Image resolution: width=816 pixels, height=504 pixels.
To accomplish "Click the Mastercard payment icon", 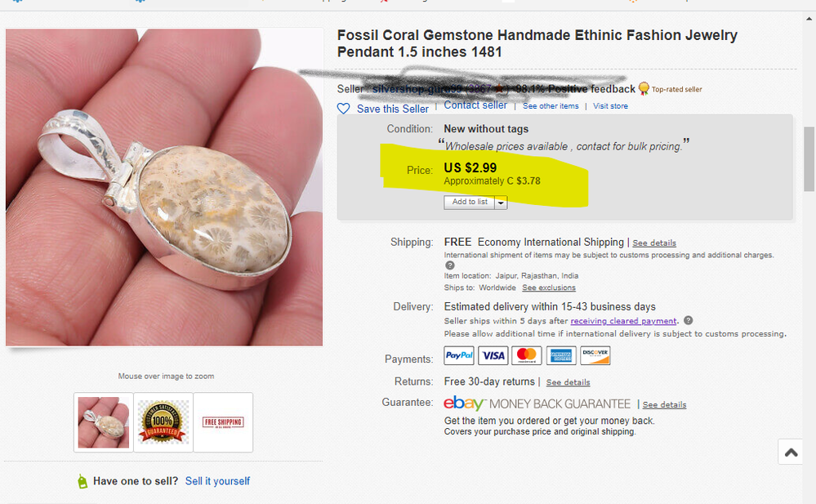I will click(526, 355).
